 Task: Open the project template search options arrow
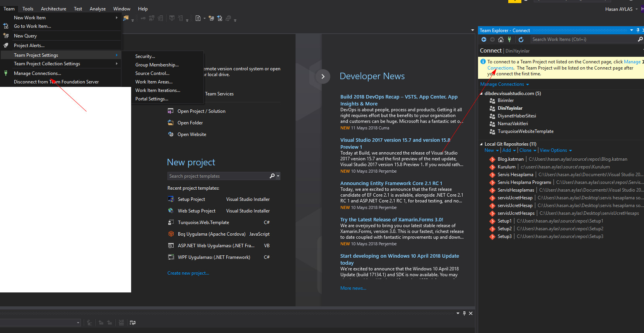[278, 176]
